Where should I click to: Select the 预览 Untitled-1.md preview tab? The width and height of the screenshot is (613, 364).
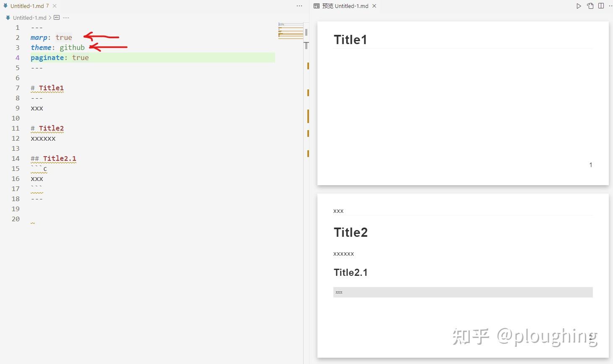(345, 6)
